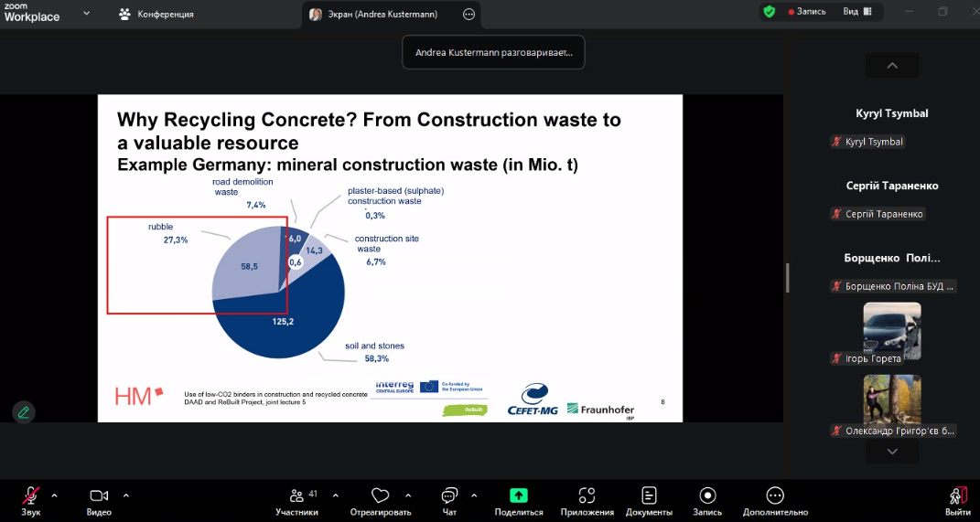Click the green encryption shield icon

[769, 12]
